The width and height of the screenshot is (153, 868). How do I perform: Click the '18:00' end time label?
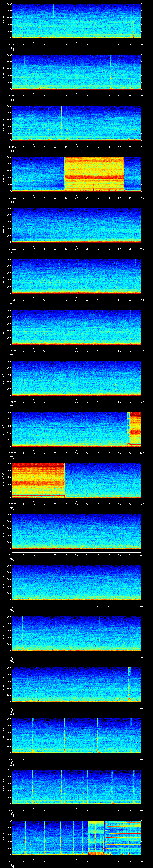141,197
